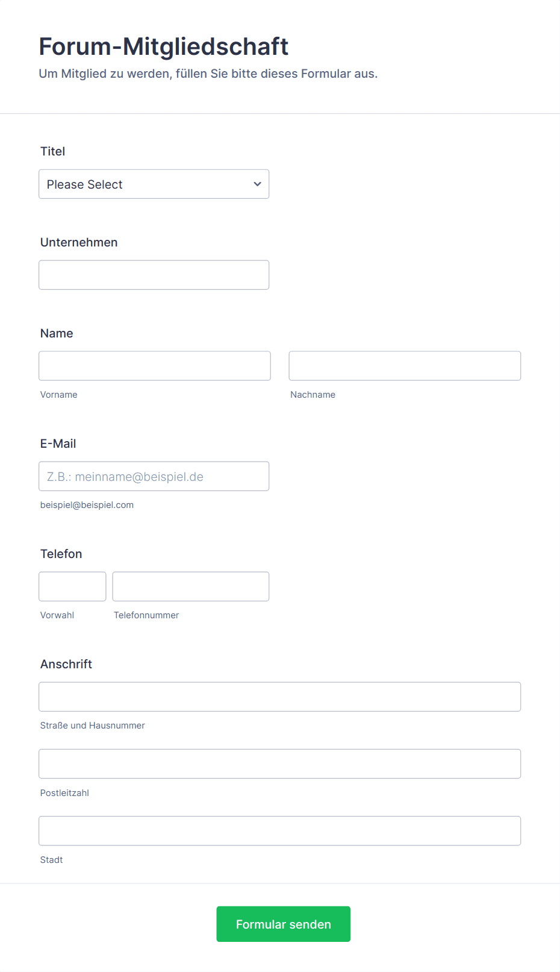This screenshot has width=560, height=972.
Task: Click the Postleitzahl input field
Action: click(280, 763)
